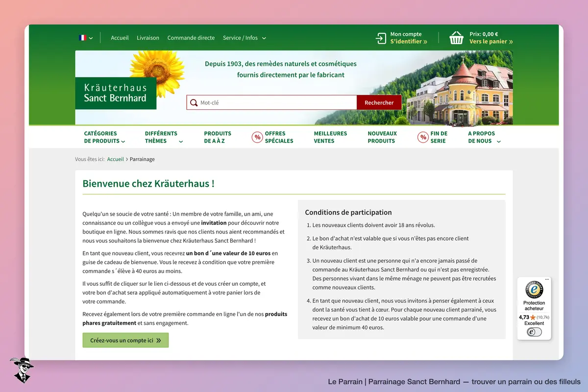This screenshot has height=392, width=588.
Task: Open Commande directe page
Action: (191, 38)
